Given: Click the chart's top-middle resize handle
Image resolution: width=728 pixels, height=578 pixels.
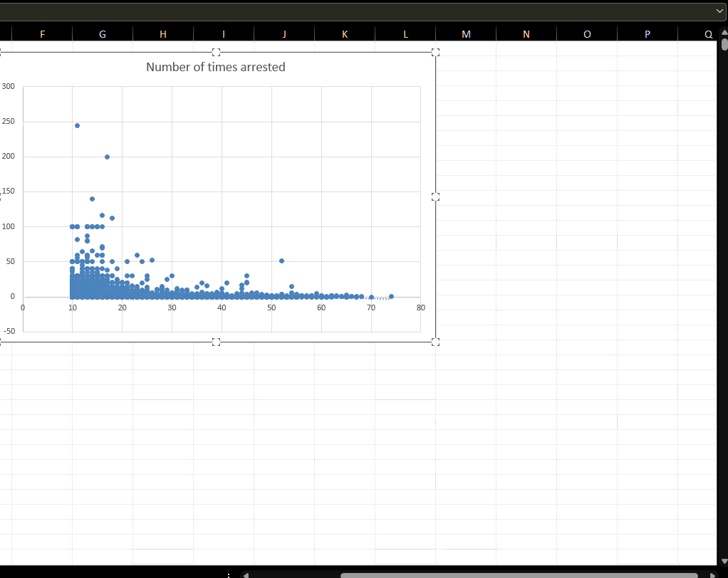Looking at the screenshot, I should pyautogui.click(x=217, y=52).
